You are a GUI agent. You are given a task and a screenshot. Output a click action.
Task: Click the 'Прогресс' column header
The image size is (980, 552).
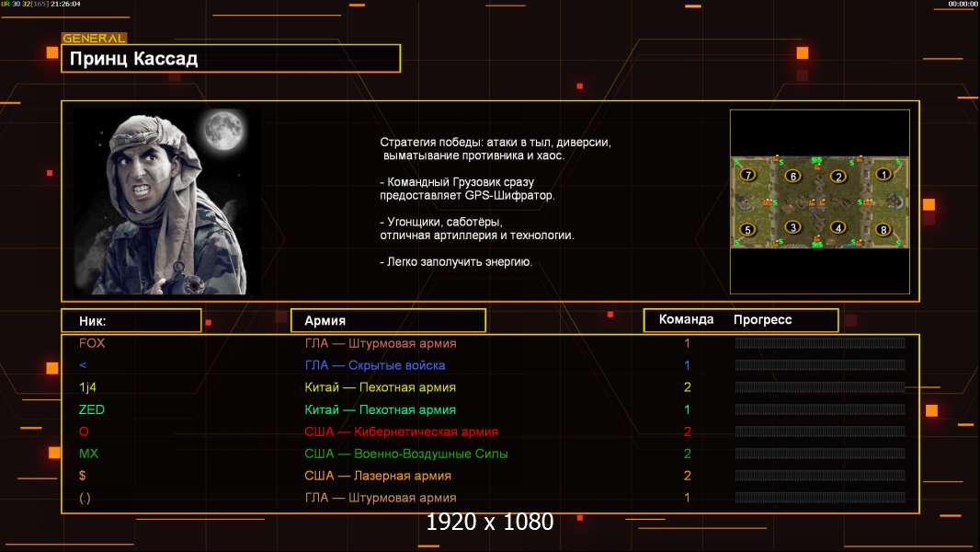pos(762,319)
